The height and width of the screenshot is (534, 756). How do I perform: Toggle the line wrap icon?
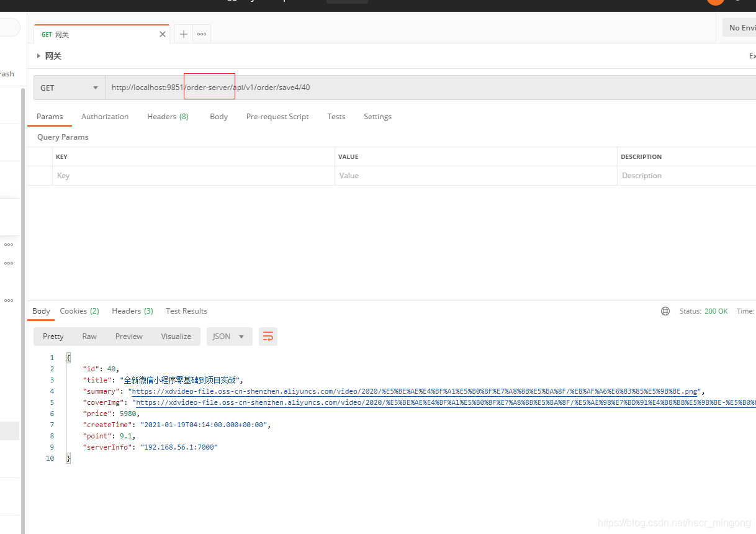[x=268, y=337]
